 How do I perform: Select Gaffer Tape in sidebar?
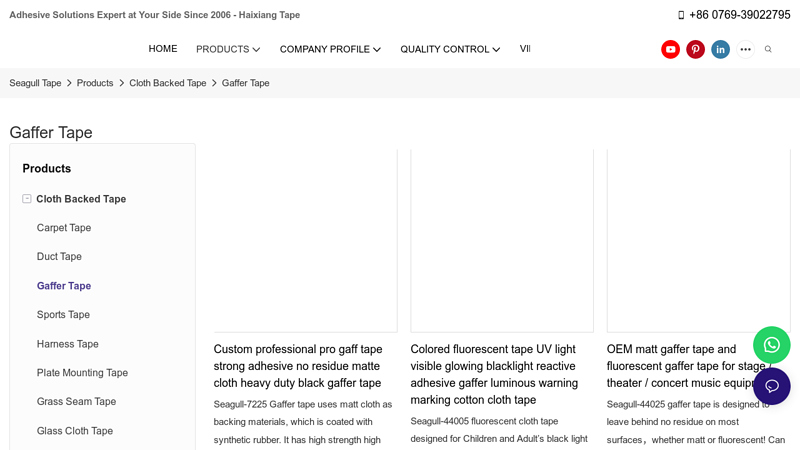(64, 286)
